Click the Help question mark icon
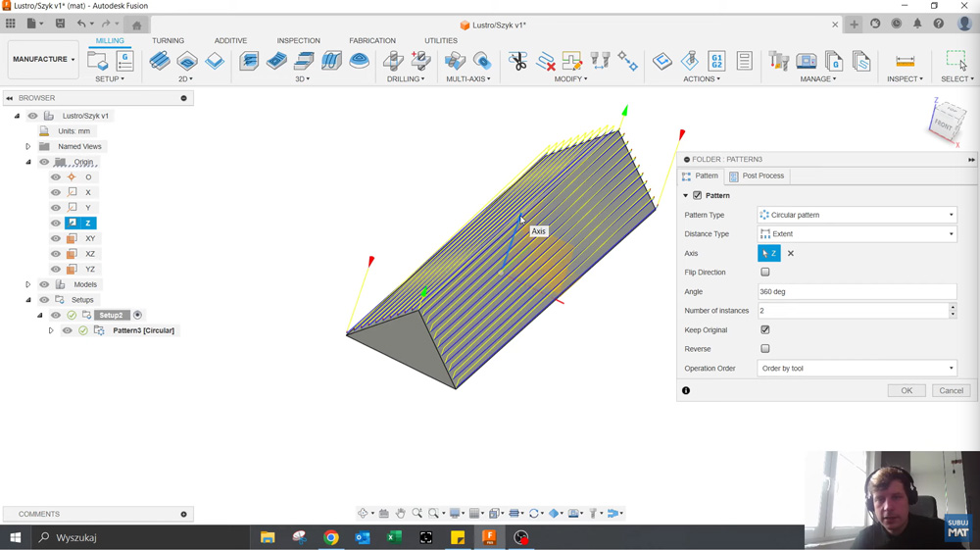This screenshot has height=550, width=980. tap(939, 25)
